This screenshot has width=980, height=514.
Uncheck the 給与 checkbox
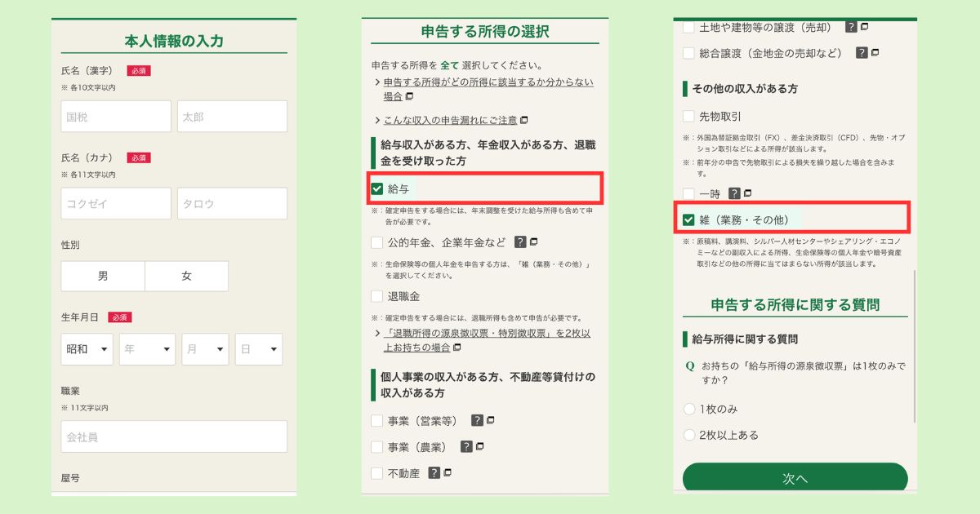point(377,188)
